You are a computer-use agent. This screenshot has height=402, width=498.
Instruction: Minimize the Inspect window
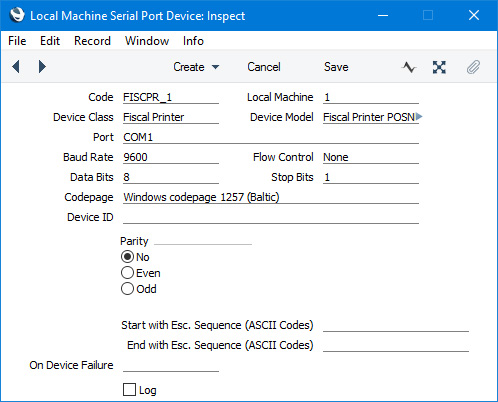pos(383,15)
